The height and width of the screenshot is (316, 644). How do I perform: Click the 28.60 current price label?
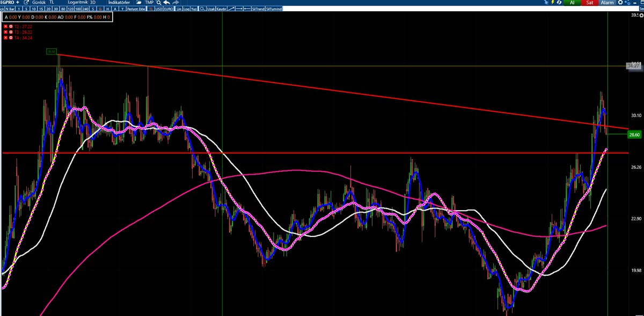(634, 134)
